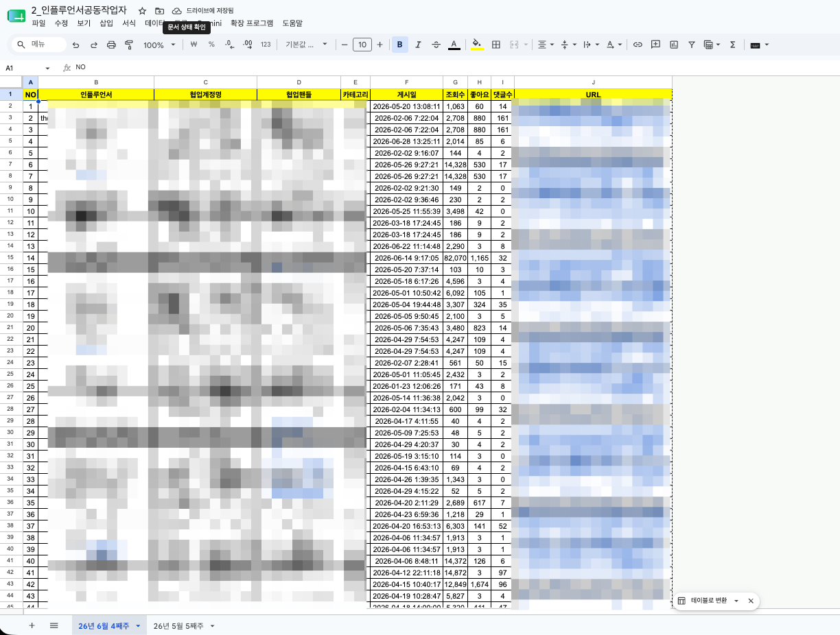Create a filter with the funnel icon
This screenshot has width=840, height=635.
691,45
